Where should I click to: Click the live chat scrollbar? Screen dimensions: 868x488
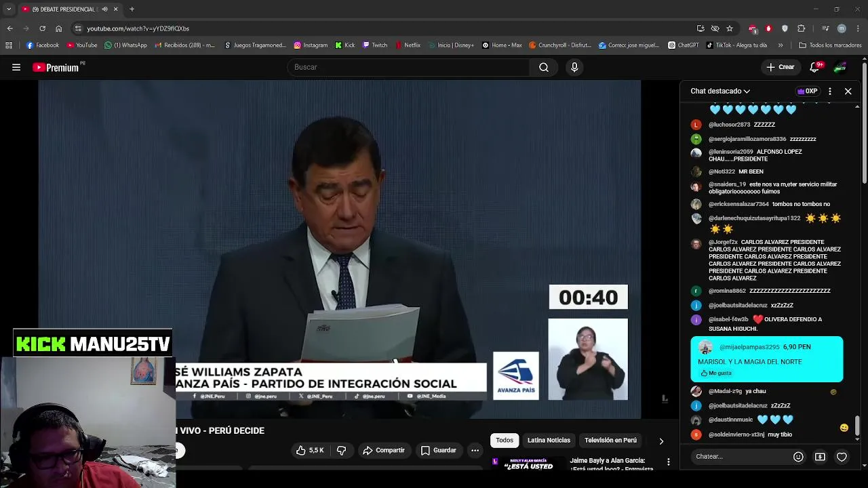pyautogui.click(x=858, y=426)
